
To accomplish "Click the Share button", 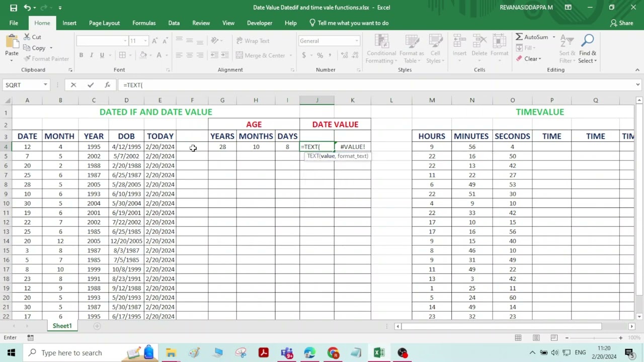I will (622, 23).
